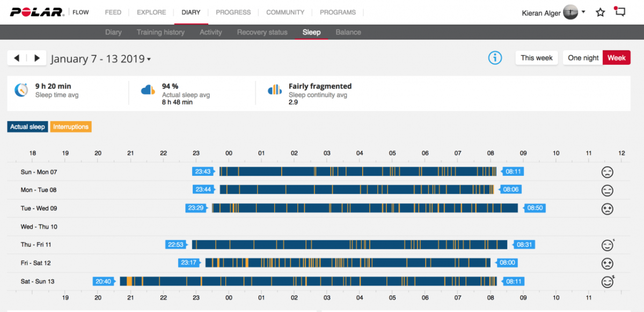Viewport: 644px width, 312px height.
Task: Click Sat - Sun 13 sleep rating face
Action: point(607,281)
